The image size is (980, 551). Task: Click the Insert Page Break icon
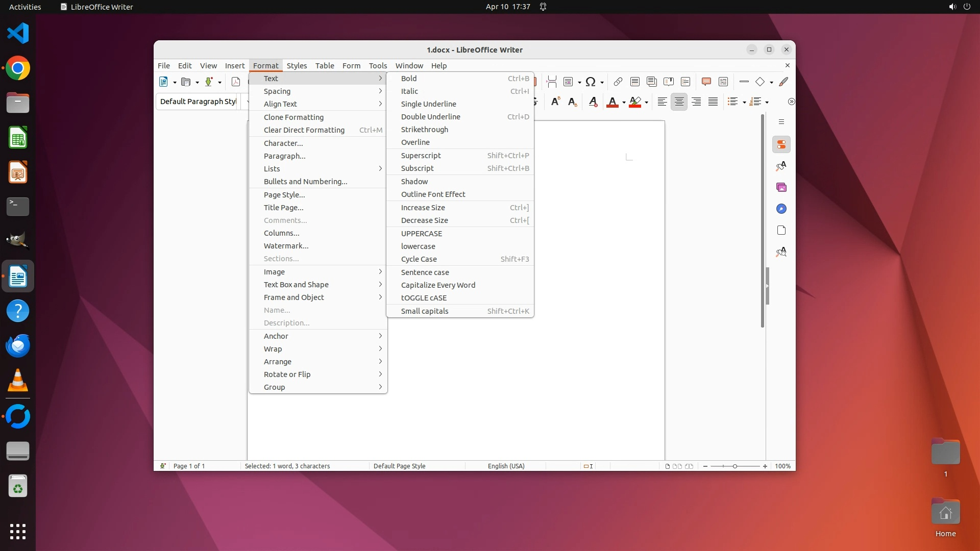pyautogui.click(x=551, y=82)
